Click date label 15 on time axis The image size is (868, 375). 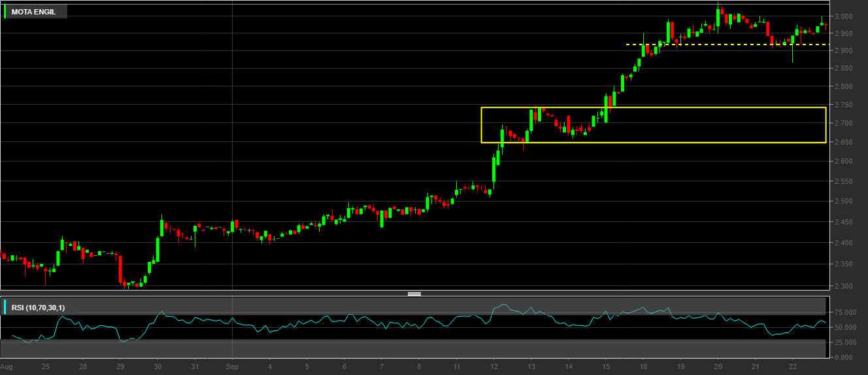pos(606,367)
